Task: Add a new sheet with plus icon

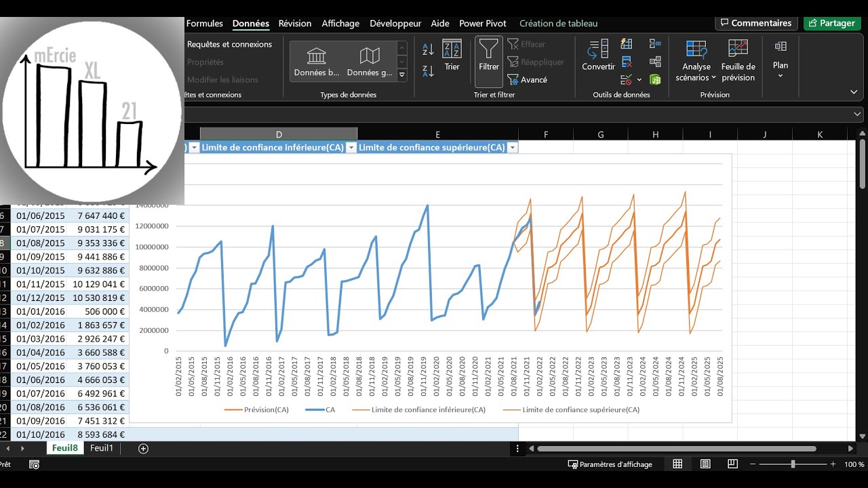Action: (x=143, y=448)
